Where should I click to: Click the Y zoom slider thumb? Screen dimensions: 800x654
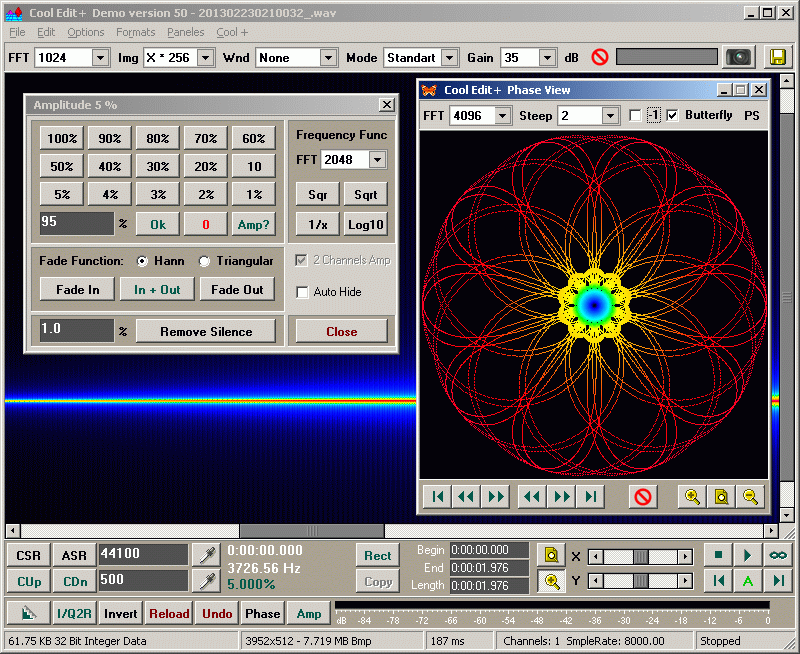pos(640,581)
